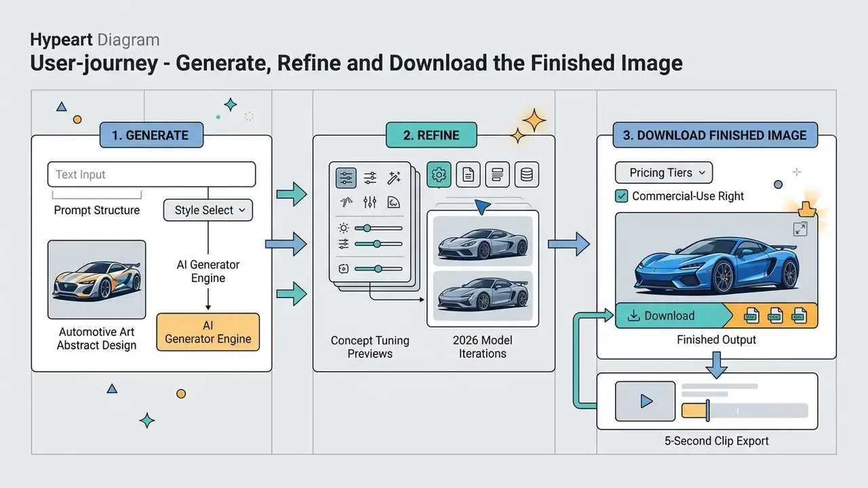The width and height of the screenshot is (868, 488).
Task: Click the yellow clip export progress bar
Action: (x=694, y=410)
